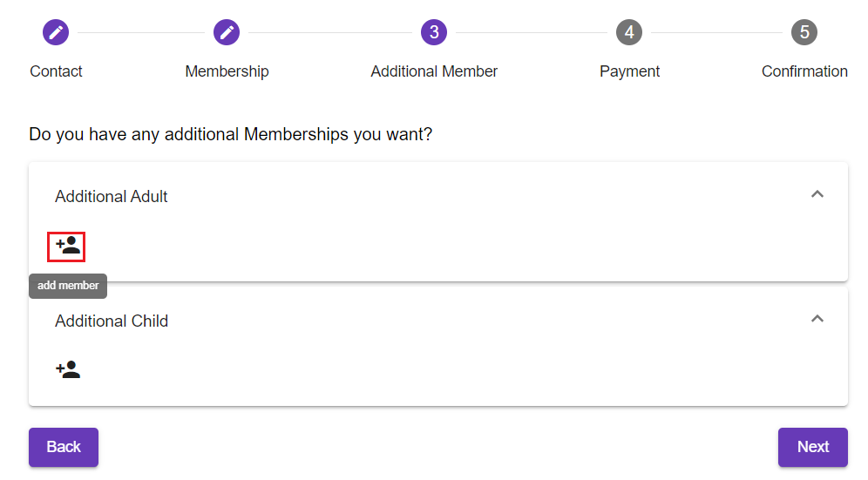The width and height of the screenshot is (868, 480).
Task: Click step 3 circle icon
Action: click(x=434, y=33)
